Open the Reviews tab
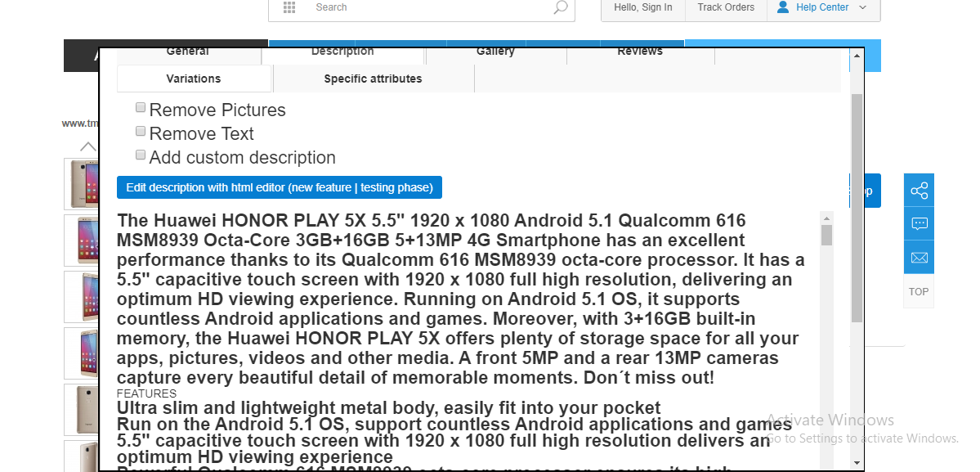The image size is (980, 472). (640, 56)
